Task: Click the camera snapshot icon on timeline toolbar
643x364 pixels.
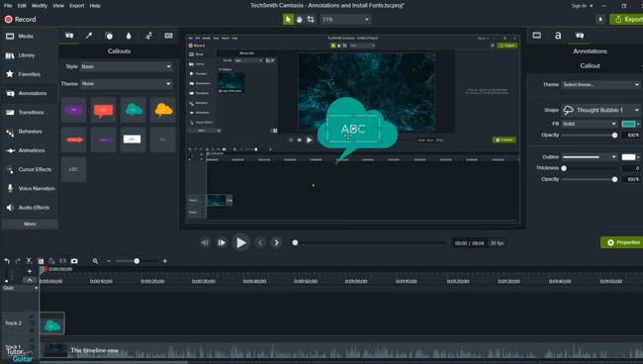Action: click(74, 261)
